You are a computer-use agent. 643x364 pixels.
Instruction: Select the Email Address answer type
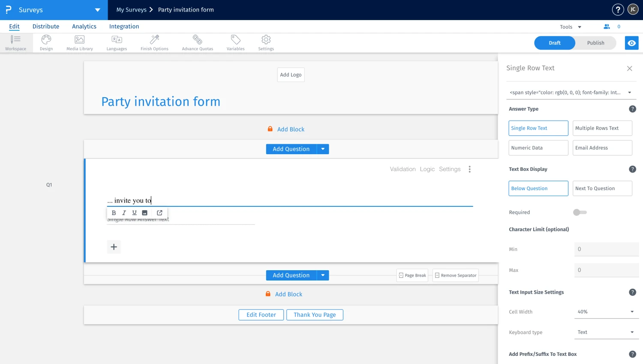(602, 147)
